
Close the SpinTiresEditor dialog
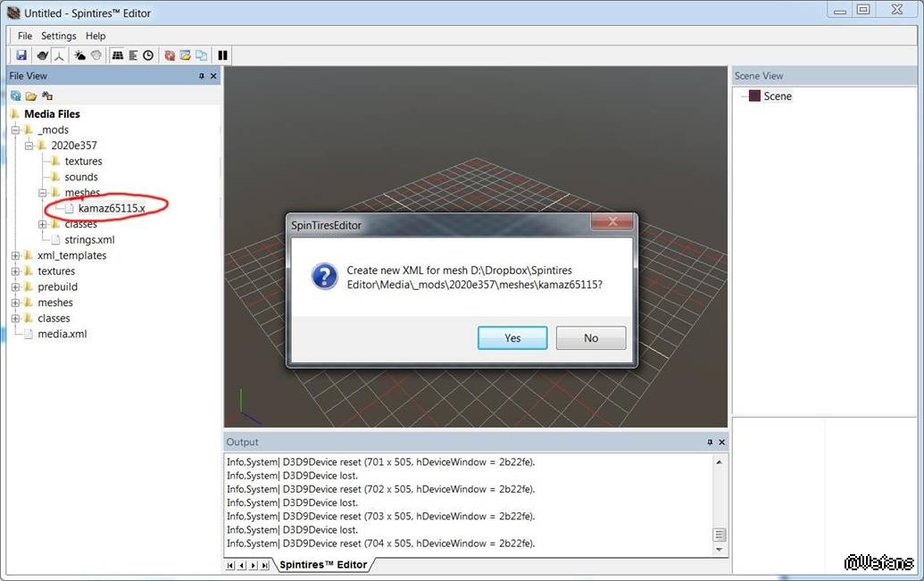(x=612, y=221)
